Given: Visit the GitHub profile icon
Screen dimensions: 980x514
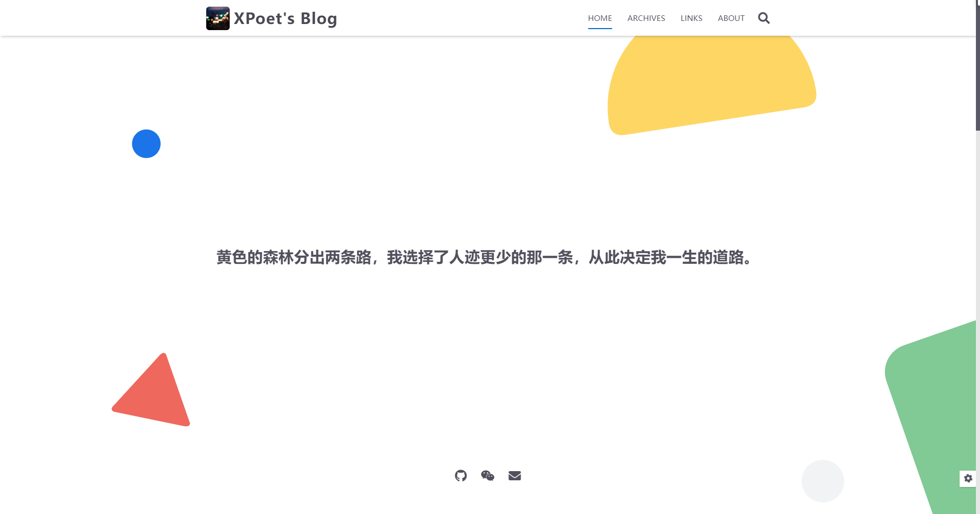Looking at the screenshot, I should pyautogui.click(x=460, y=476).
